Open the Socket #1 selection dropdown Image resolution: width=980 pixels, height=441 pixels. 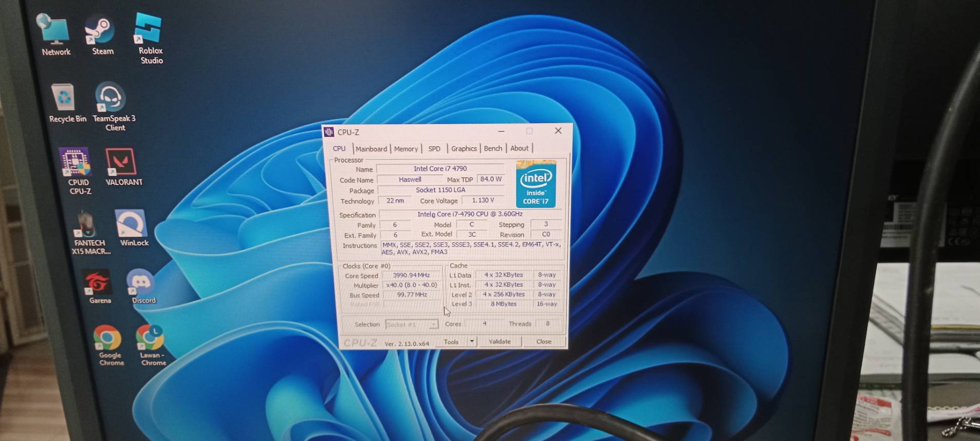(412, 324)
